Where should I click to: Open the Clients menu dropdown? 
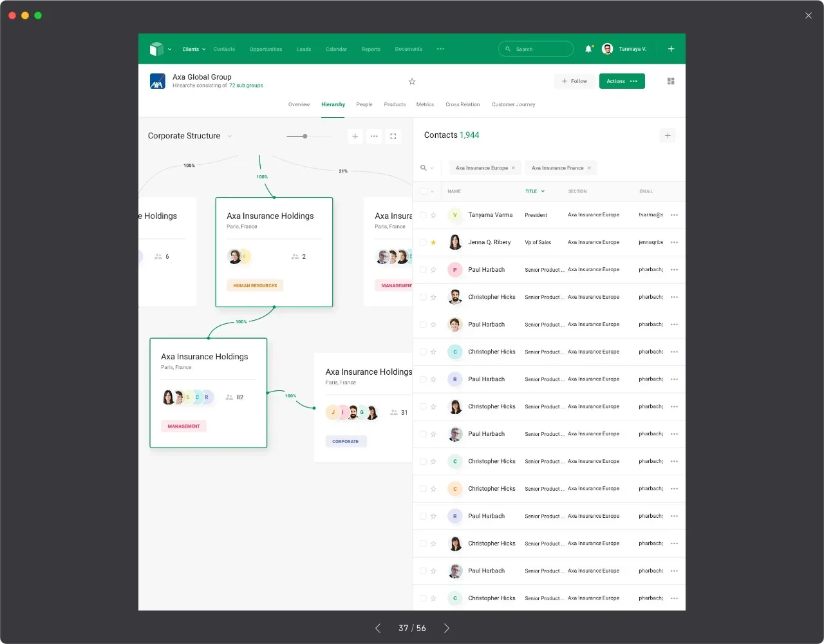click(x=194, y=49)
